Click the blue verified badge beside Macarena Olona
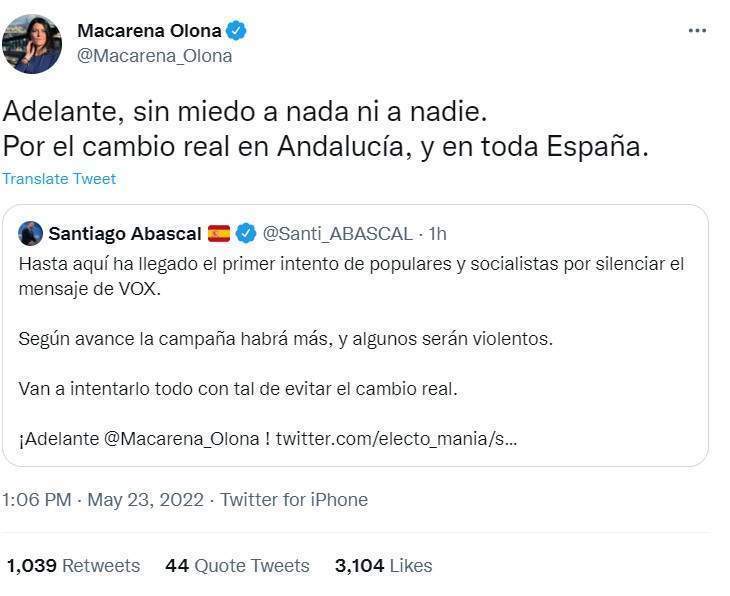 pyautogui.click(x=238, y=31)
